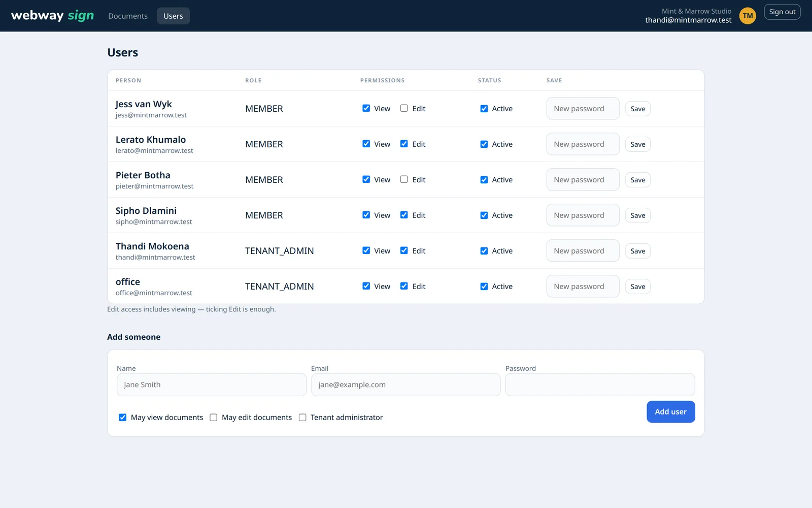Select the Users tab
Screen dimensions: 812x508
point(173,16)
